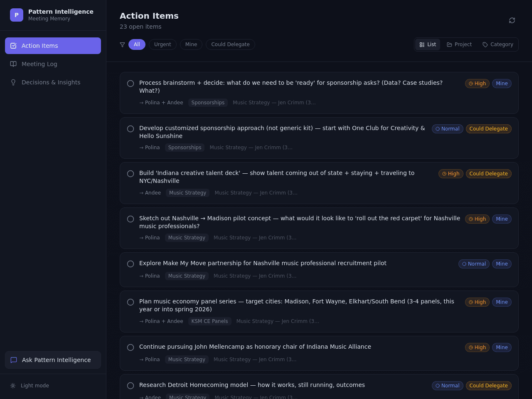Click Music Strategy tag under 'Sketch out Nashville'
Screen dimensions: 532x399
(187, 238)
